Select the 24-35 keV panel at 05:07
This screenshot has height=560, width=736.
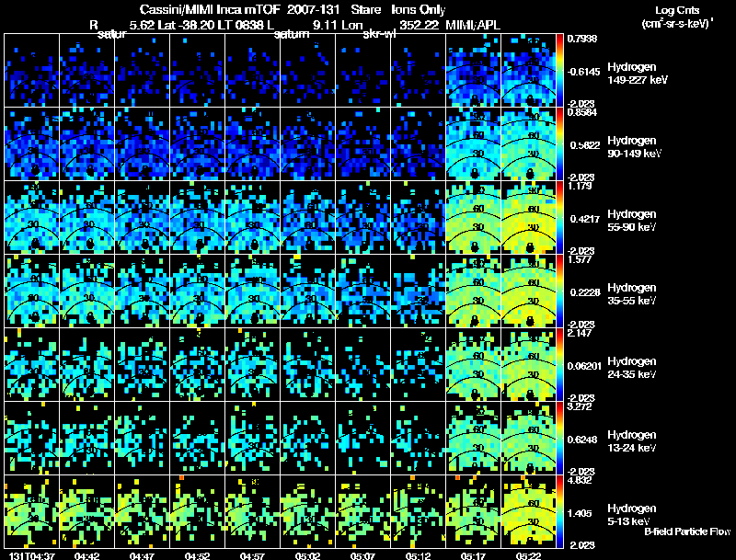[362, 364]
